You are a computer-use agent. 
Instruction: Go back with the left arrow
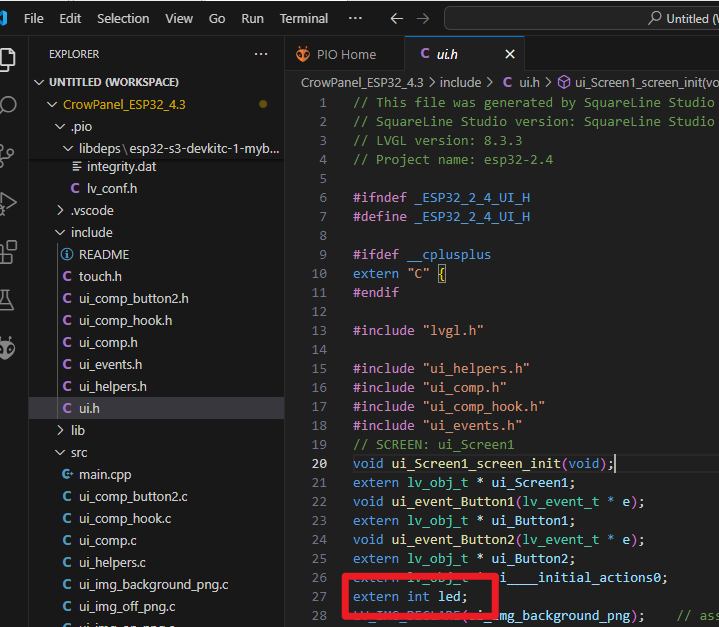tap(396, 19)
